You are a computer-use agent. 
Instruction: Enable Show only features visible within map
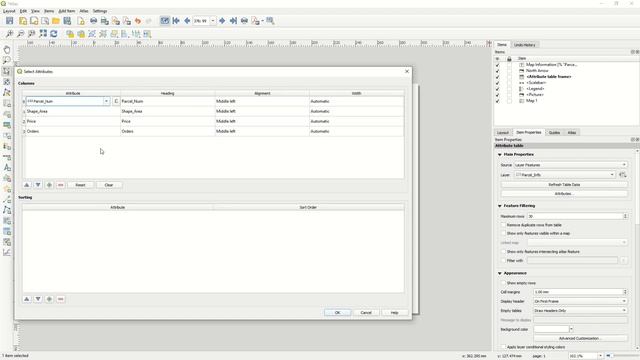point(503,233)
